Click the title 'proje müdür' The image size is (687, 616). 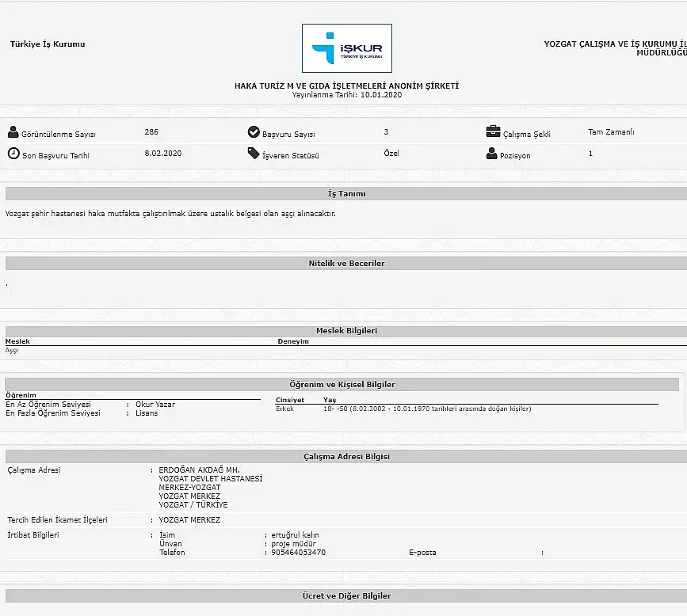pyautogui.click(x=293, y=544)
